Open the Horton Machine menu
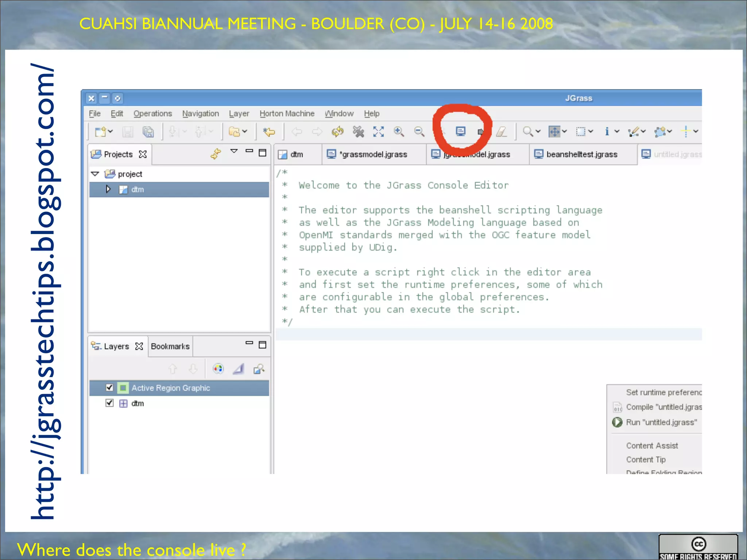Viewport: 747px width, 560px height. point(287,114)
